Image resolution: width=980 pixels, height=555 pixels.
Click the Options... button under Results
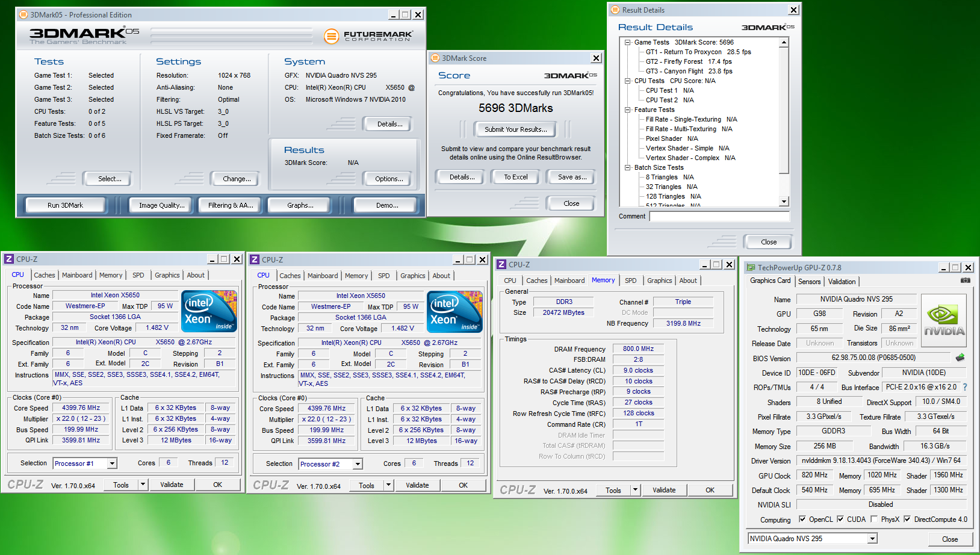pos(389,179)
